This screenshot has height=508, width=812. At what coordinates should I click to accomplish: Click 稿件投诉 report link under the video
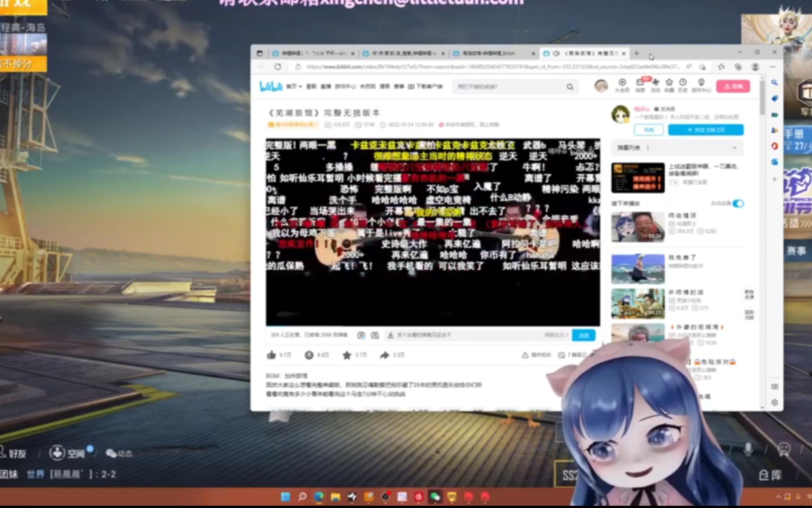[x=537, y=355]
